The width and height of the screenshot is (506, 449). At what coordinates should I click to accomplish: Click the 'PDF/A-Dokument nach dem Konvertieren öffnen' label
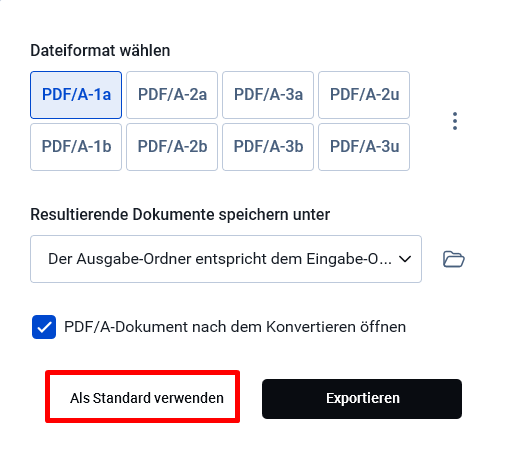point(235,327)
